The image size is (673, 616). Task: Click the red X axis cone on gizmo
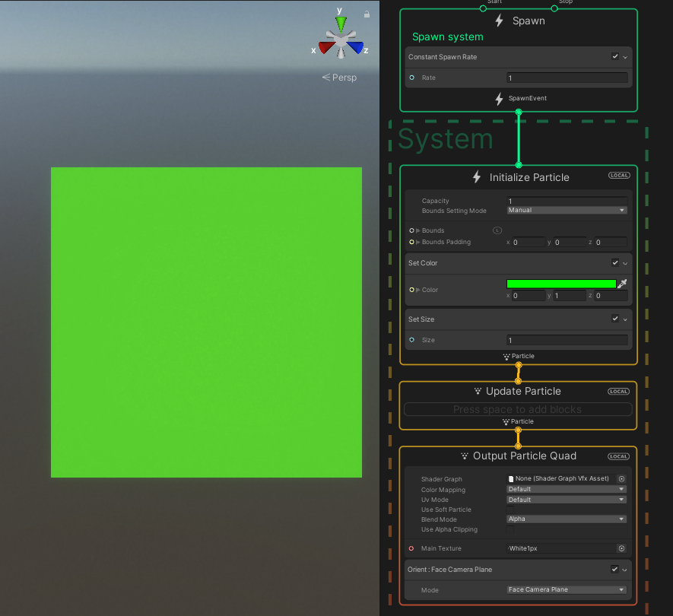point(326,47)
